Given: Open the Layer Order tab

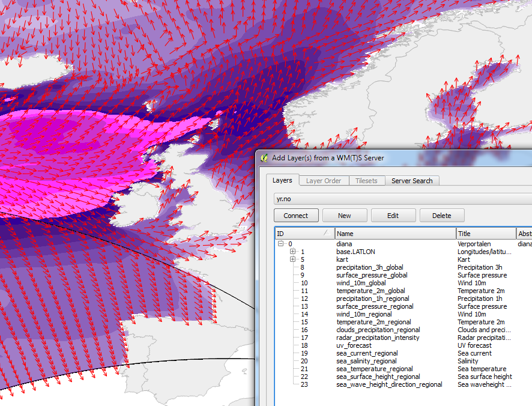Looking at the screenshot, I should [323, 181].
